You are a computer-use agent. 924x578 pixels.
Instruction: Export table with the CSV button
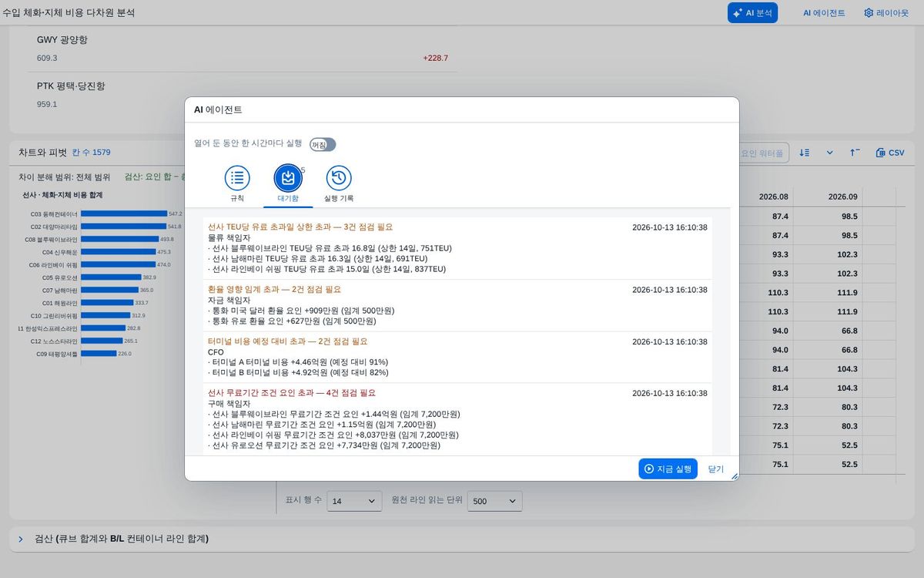[890, 153]
